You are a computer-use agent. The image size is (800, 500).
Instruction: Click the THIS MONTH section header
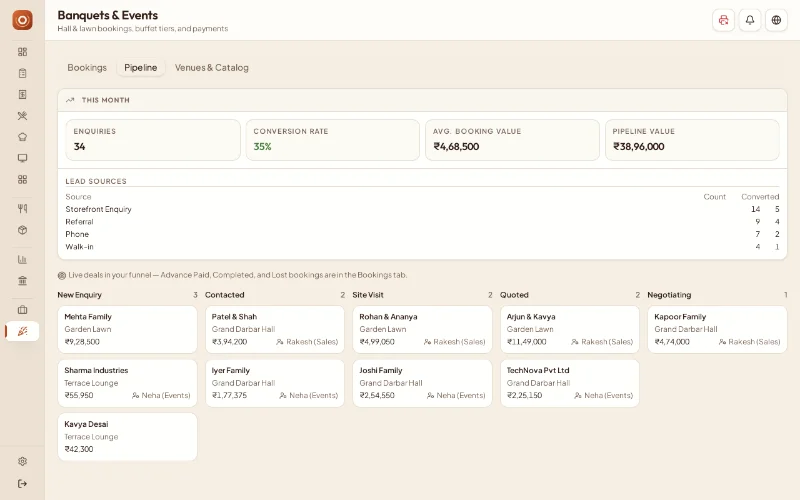click(x=422, y=100)
